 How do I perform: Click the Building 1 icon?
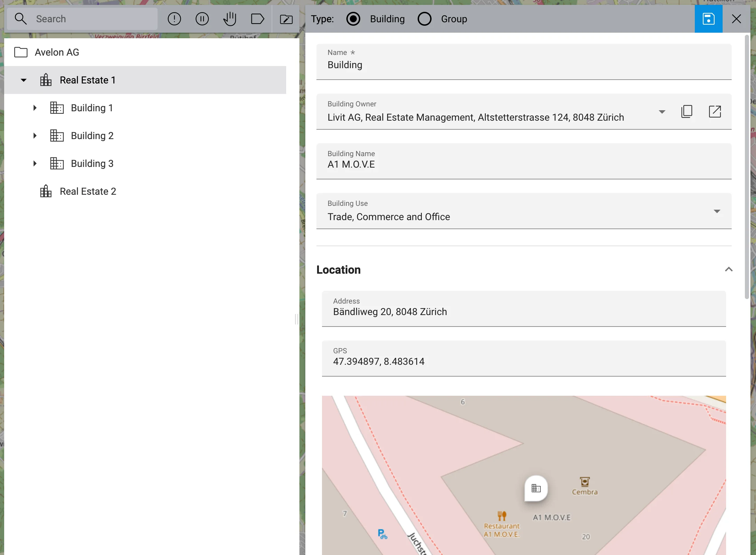pos(57,108)
